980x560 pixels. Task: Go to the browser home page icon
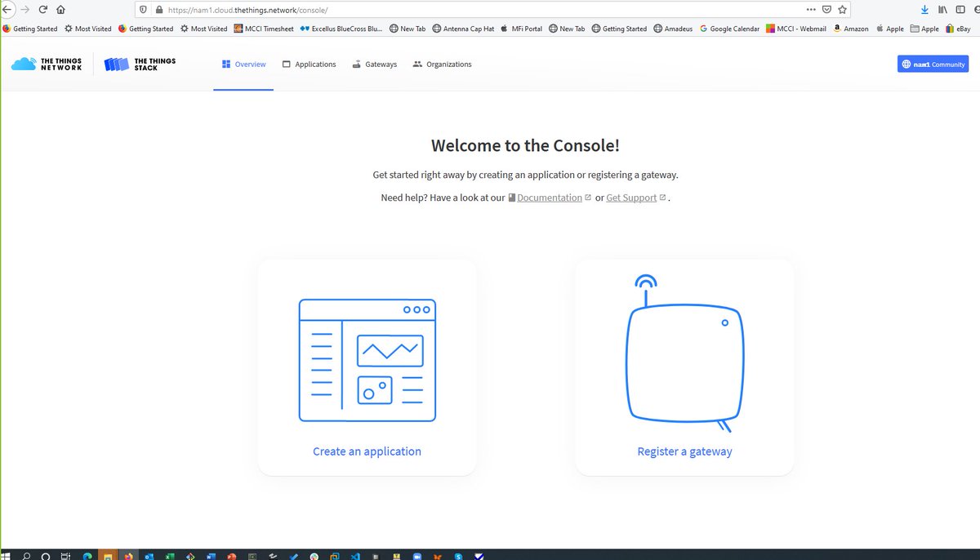[60, 9]
